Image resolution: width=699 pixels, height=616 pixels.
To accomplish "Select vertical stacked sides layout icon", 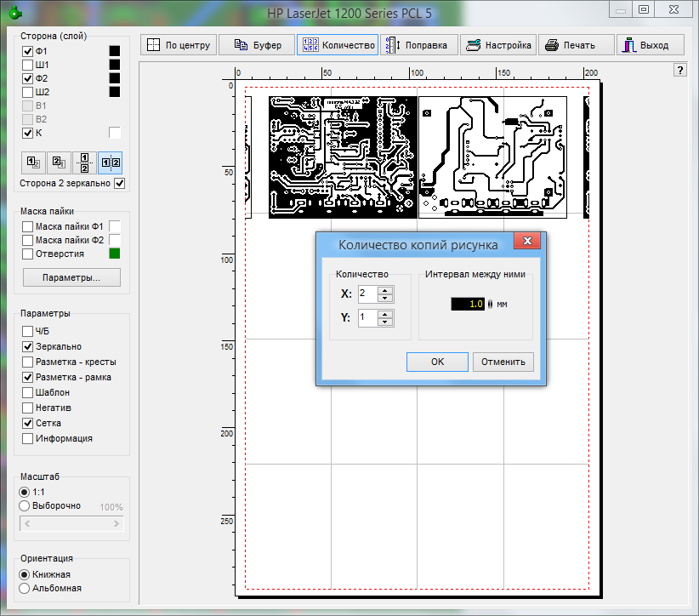I will (x=84, y=163).
